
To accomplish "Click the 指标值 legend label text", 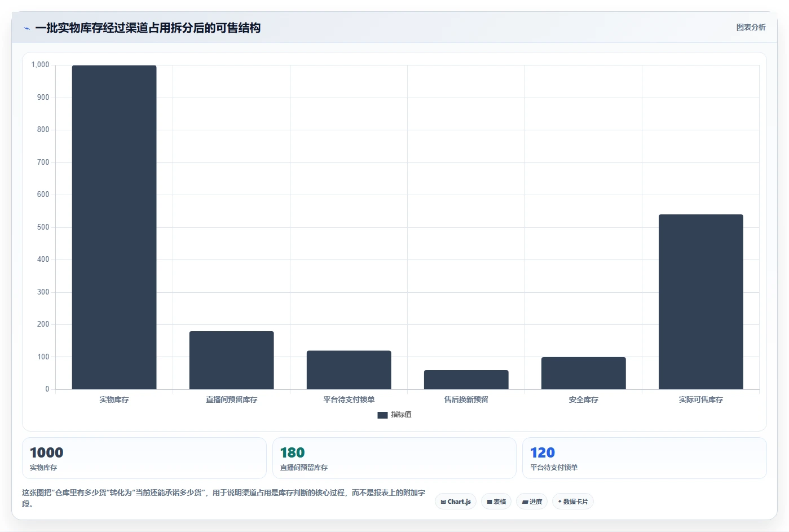I will coord(402,415).
